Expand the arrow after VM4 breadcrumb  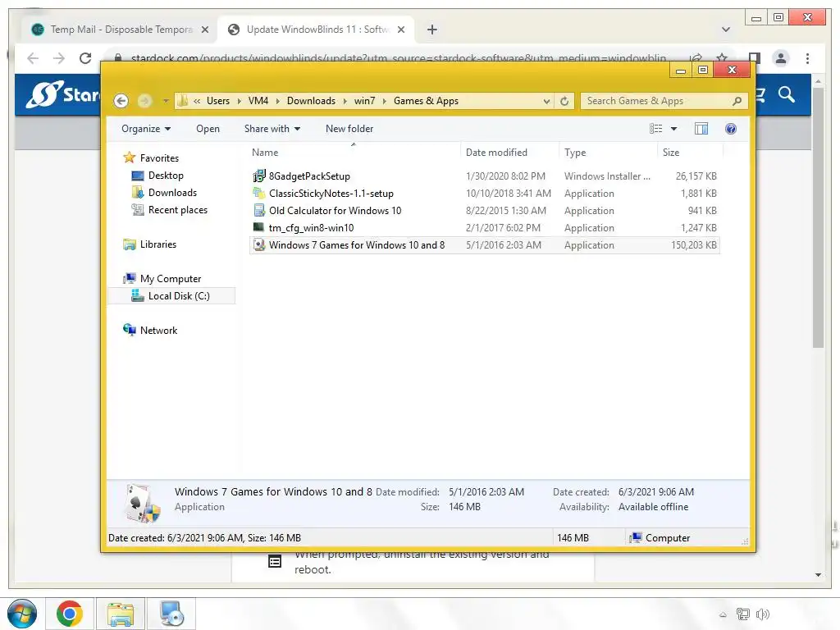click(x=277, y=101)
